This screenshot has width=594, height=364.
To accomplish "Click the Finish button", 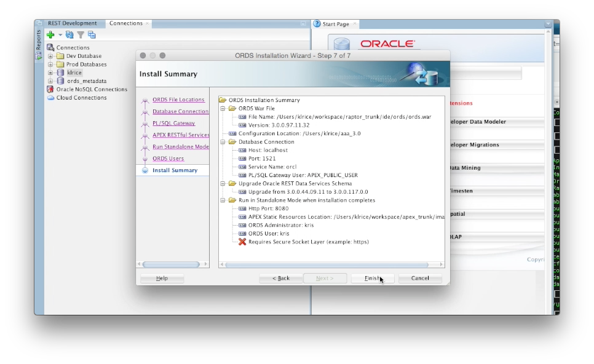I will (373, 279).
